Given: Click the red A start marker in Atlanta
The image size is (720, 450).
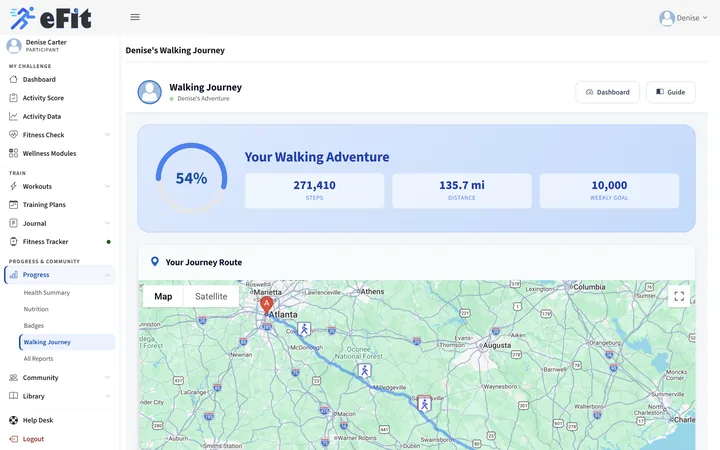Looking at the screenshot, I should tap(266, 305).
